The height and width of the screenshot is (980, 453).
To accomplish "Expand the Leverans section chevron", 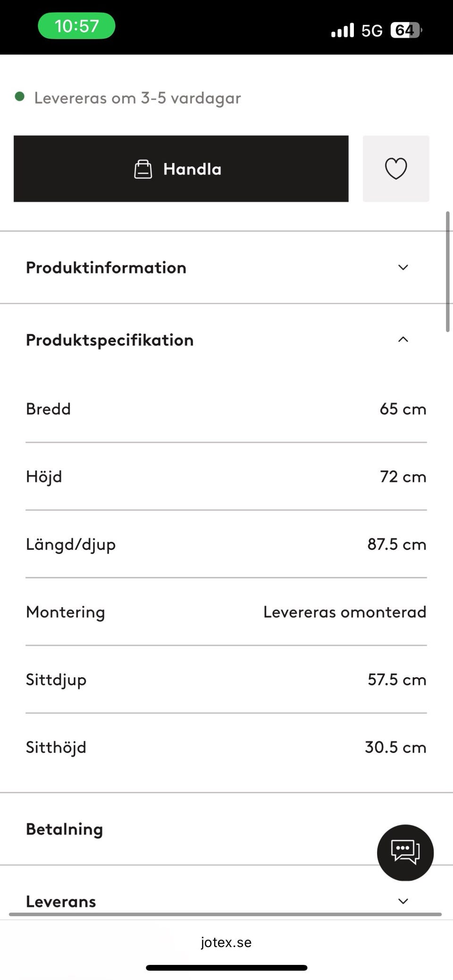I will pos(403,901).
